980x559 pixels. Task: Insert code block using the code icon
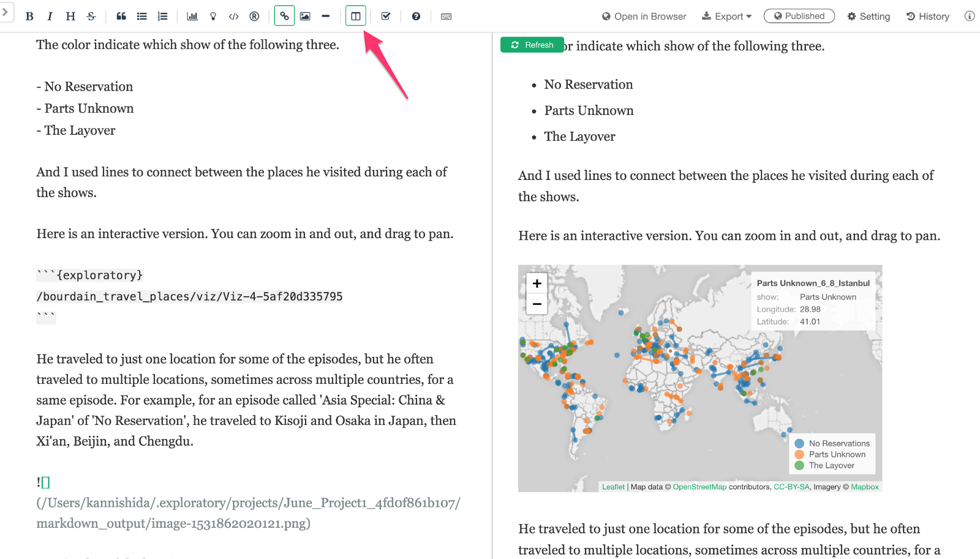233,17
